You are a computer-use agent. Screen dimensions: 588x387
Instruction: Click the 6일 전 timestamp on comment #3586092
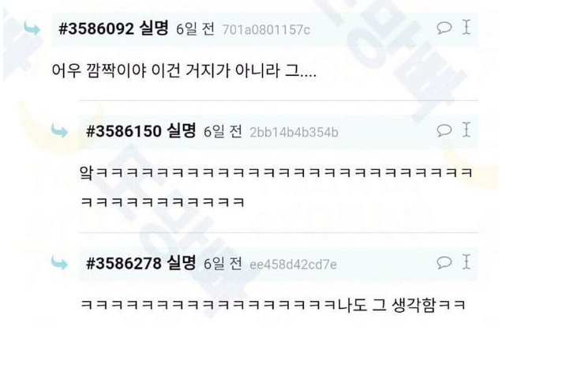pyautogui.click(x=196, y=29)
